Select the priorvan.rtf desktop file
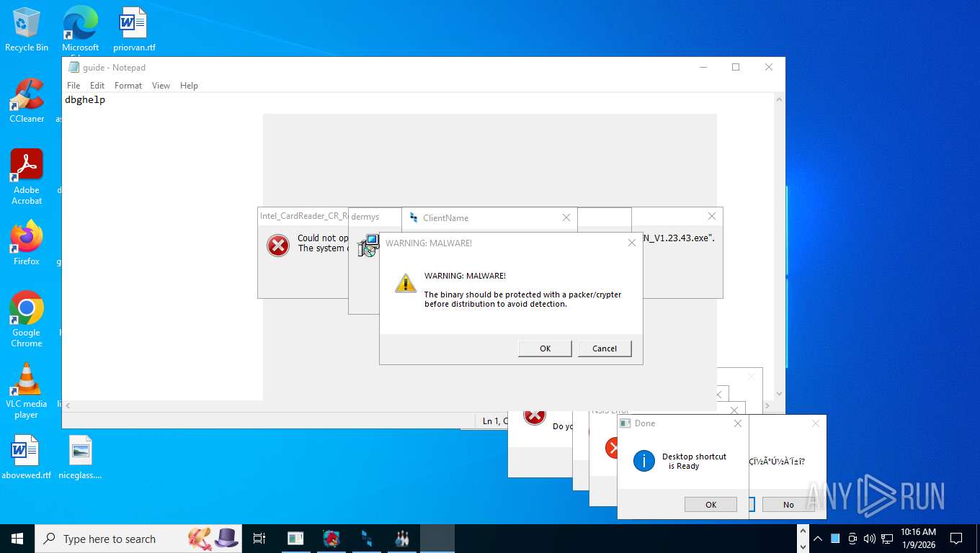Image resolution: width=980 pixels, height=553 pixels. 134,30
